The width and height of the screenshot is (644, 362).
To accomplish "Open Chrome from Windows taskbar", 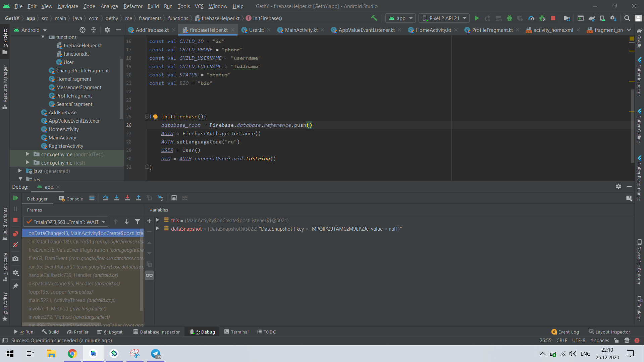I will 72,354.
